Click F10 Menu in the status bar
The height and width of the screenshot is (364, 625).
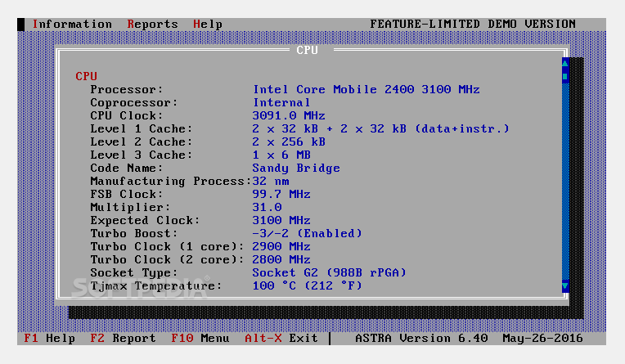click(x=200, y=339)
